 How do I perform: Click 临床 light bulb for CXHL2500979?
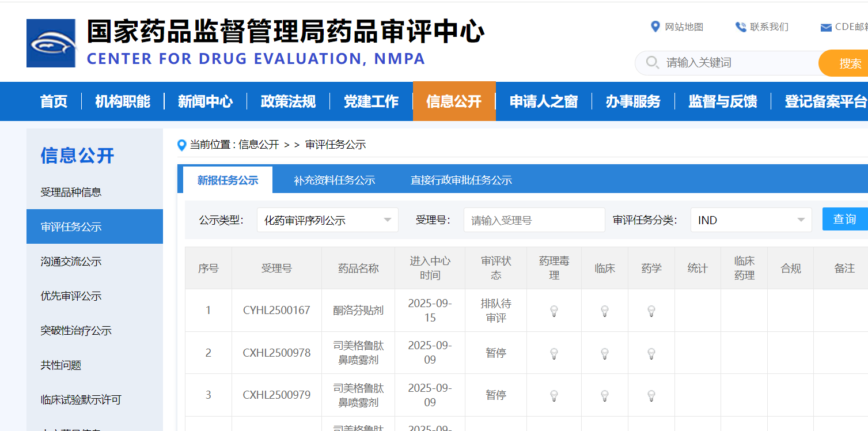pos(605,395)
